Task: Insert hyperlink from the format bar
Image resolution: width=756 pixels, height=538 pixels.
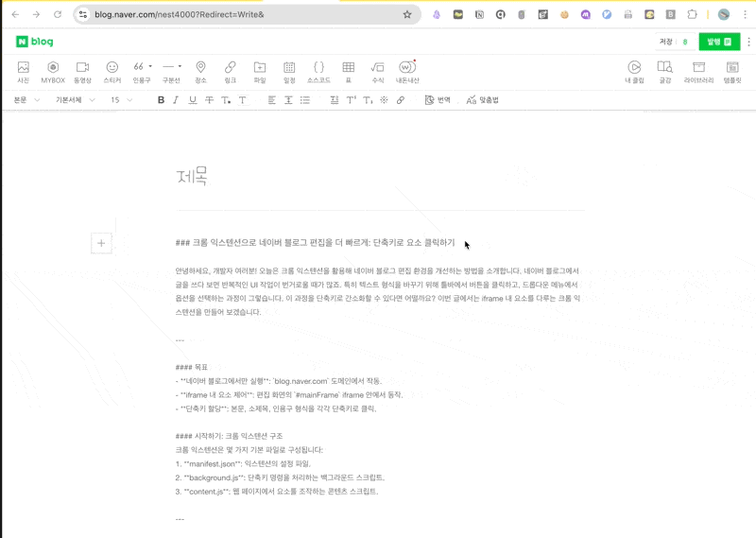Action: [x=400, y=100]
